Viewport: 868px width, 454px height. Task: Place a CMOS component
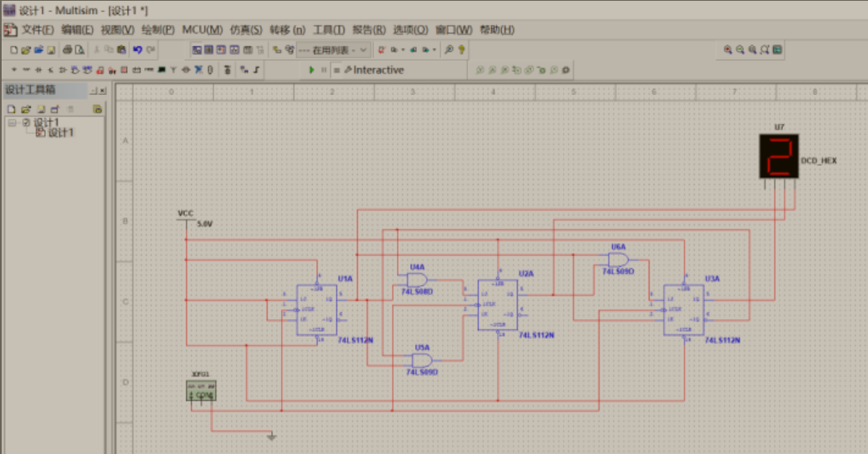88,70
